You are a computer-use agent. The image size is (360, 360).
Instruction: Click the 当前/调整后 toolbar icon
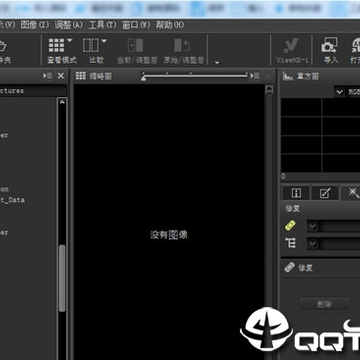tap(136, 45)
